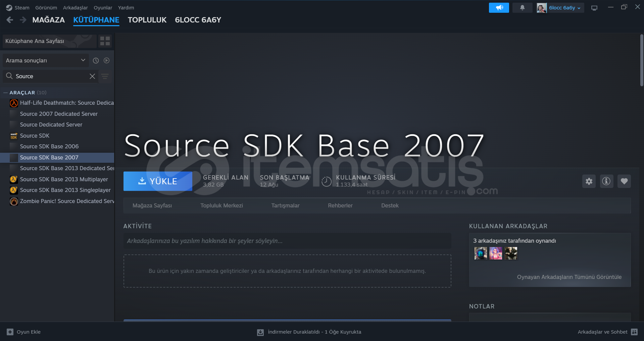
Task: Click the search magnifier icon
Action: (9, 76)
